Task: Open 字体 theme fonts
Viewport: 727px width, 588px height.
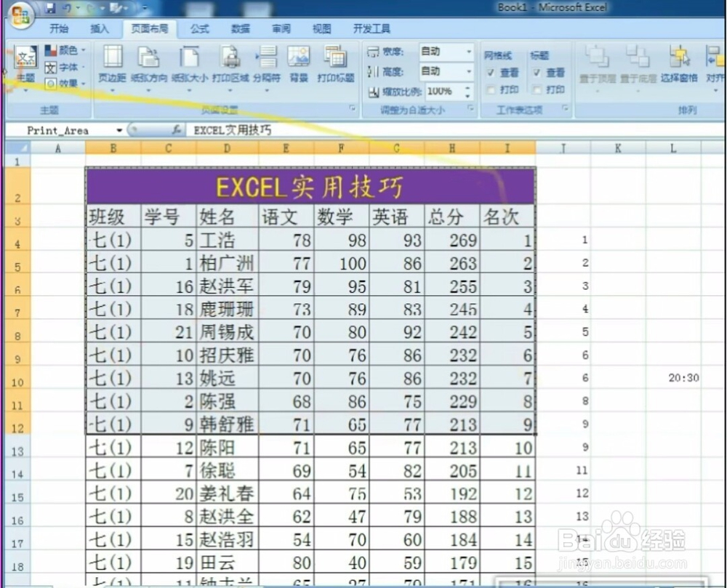Action: coord(64,67)
